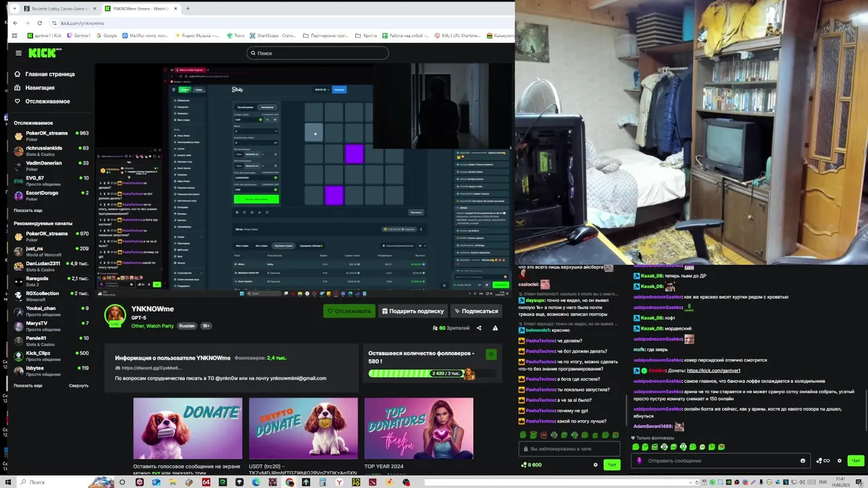Viewport: 868px width, 488px height.
Task: Click the green KICK logo
Action: pos(45,53)
